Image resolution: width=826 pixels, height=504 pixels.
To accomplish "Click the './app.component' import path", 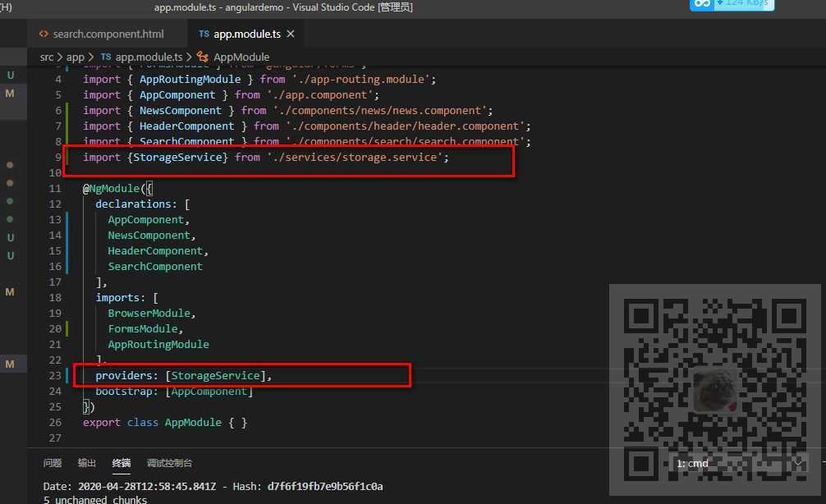I will click(x=319, y=94).
